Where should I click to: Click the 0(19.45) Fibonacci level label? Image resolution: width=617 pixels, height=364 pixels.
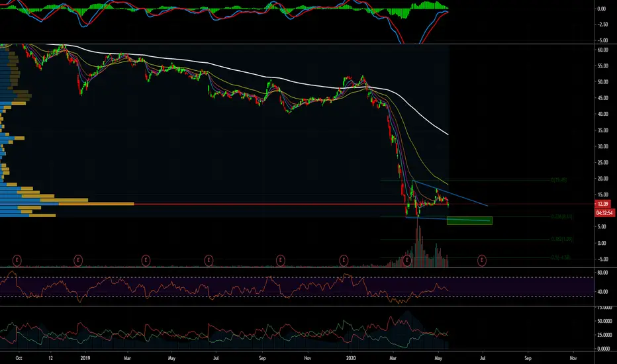tap(559, 180)
